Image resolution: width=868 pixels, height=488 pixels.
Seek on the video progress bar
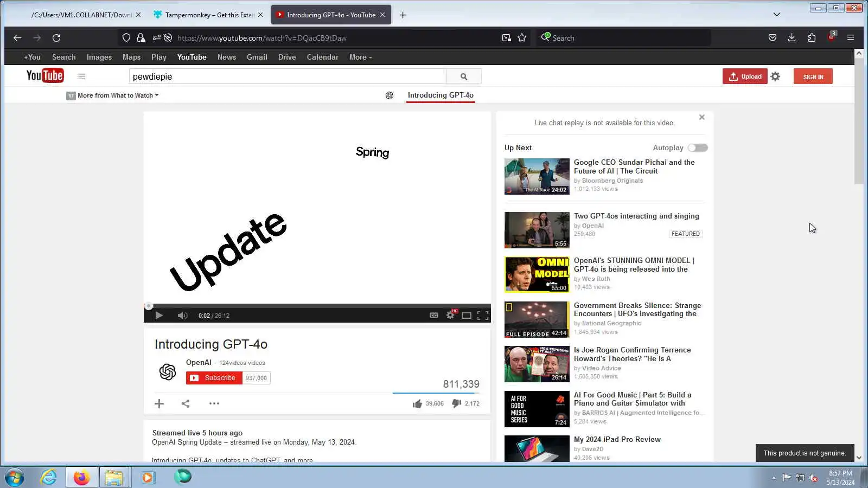(x=317, y=306)
